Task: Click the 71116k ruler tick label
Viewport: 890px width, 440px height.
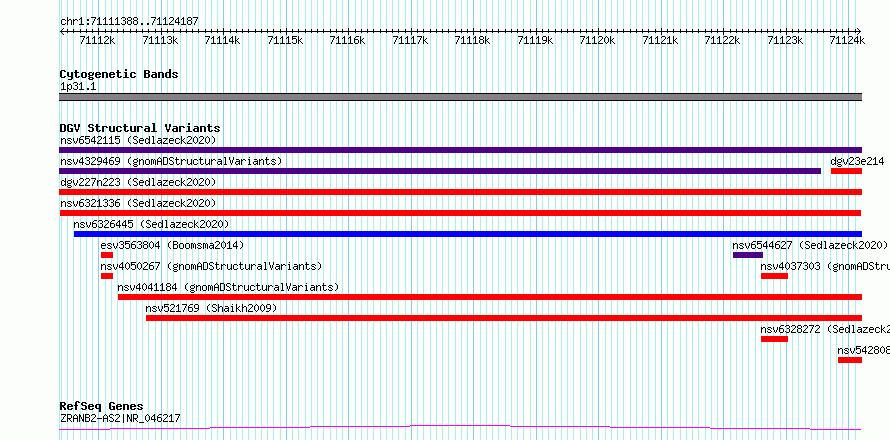Action: 347,40
